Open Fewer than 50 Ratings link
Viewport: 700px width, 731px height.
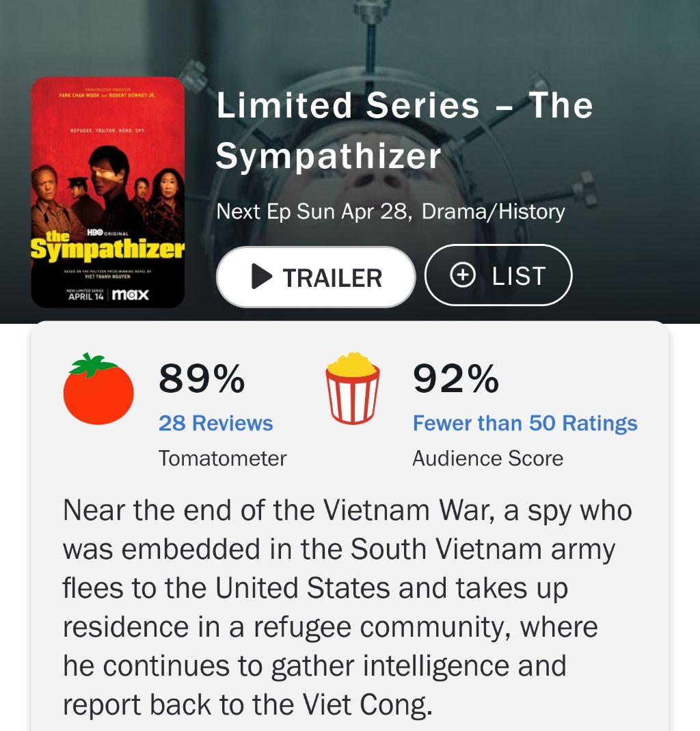(x=524, y=424)
